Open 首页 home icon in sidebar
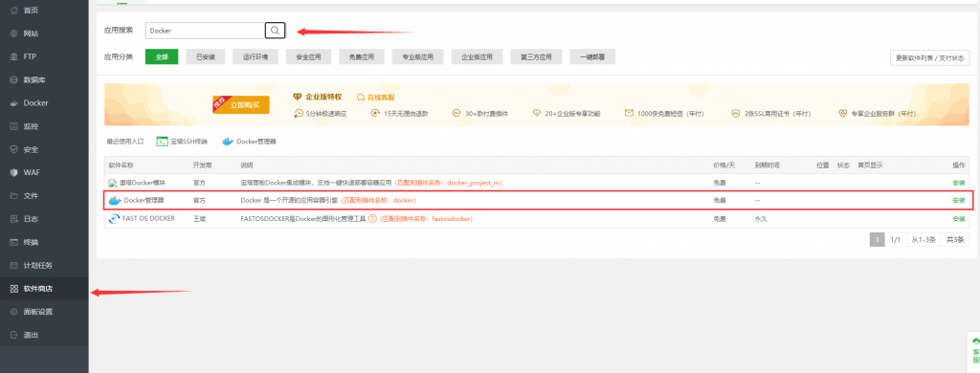 (x=13, y=11)
